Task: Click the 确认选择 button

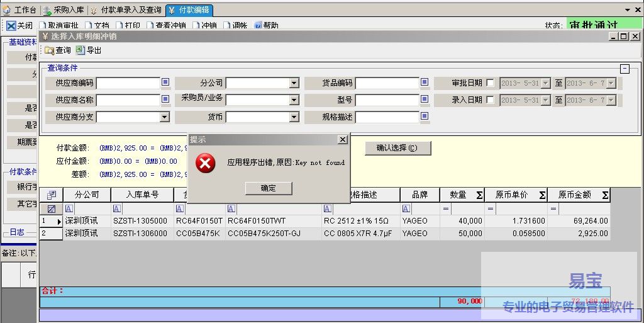Action: [397, 148]
